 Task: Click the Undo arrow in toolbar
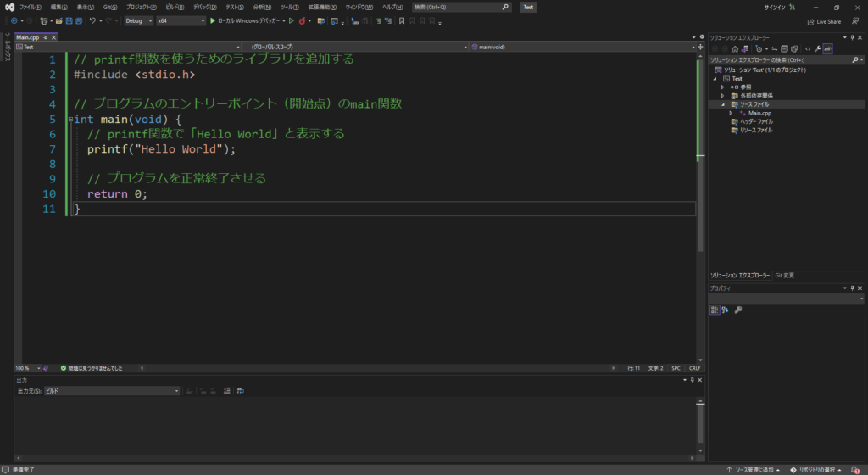(x=92, y=20)
